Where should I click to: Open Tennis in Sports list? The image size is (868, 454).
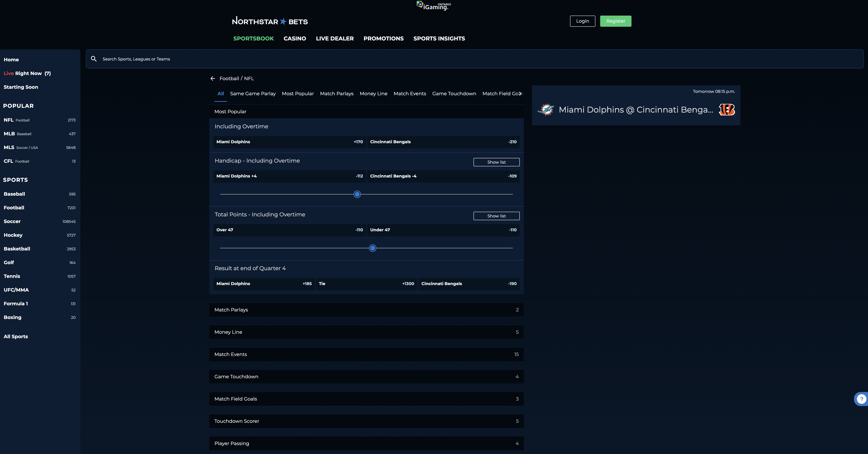(x=40, y=276)
